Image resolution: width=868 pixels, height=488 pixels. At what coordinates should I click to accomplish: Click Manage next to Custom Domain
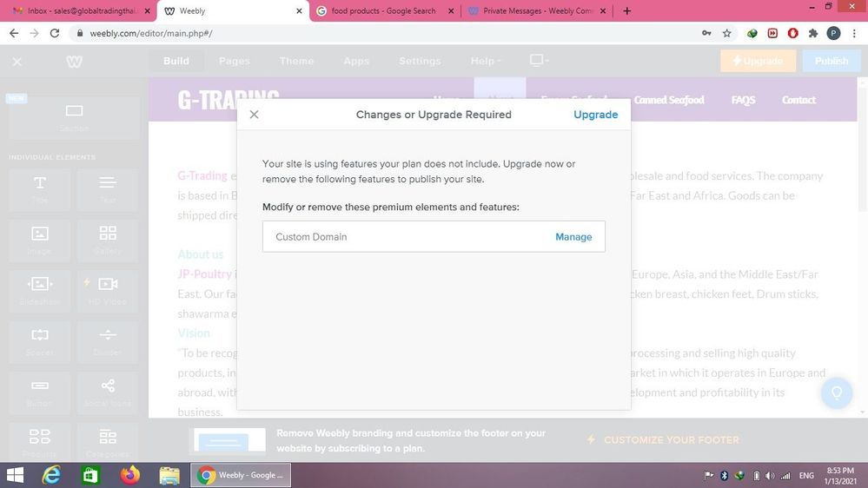pos(573,237)
